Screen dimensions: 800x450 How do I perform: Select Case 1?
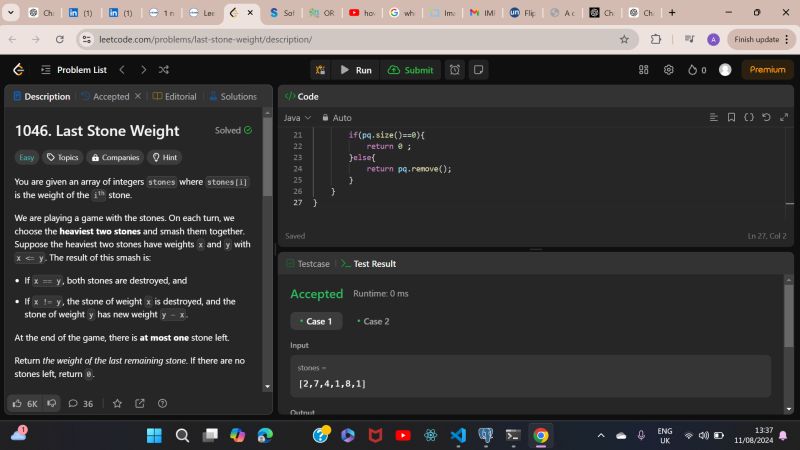316,321
